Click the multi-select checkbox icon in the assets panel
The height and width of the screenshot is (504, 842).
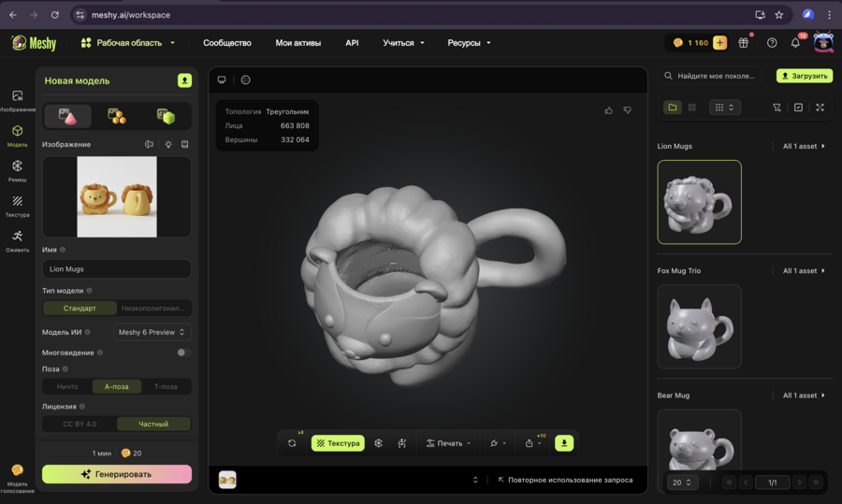tap(799, 108)
